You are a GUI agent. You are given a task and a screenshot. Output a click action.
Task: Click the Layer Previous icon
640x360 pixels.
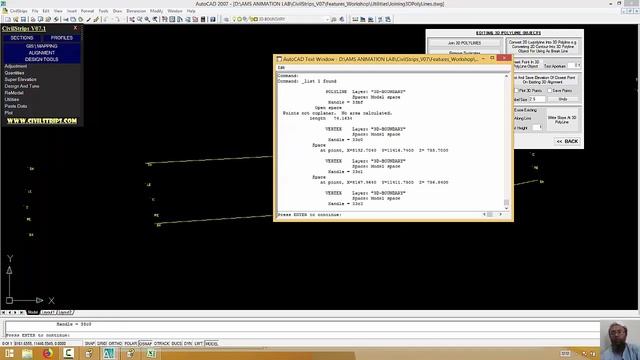click(x=342, y=19)
